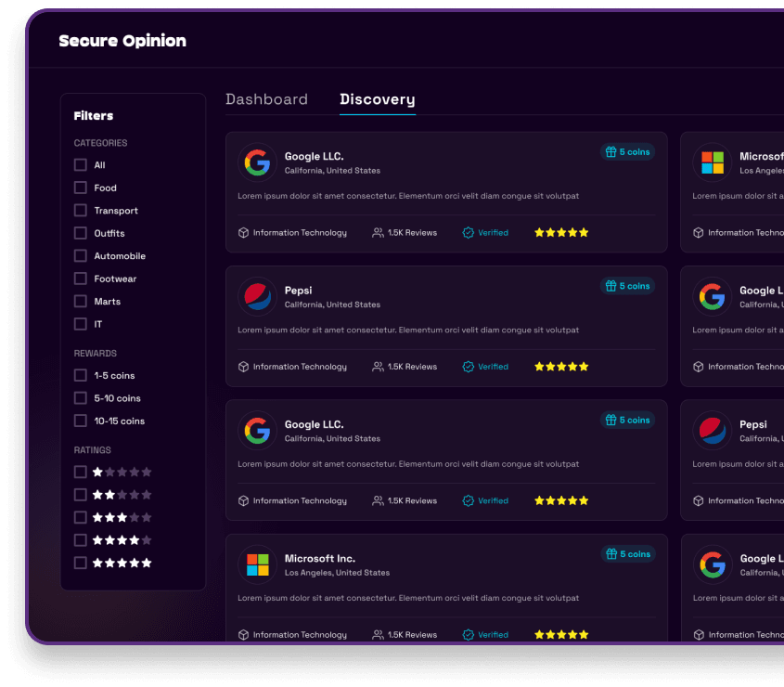Open 1.5K Reviews in Microsoft Inc. card
The image size is (784, 687).
[412, 635]
